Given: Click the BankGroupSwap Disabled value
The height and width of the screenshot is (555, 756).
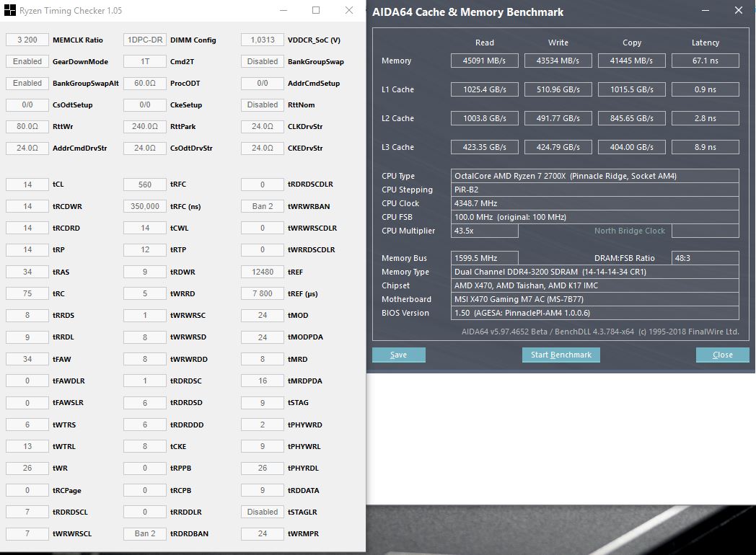Looking at the screenshot, I should tap(263, 62).
